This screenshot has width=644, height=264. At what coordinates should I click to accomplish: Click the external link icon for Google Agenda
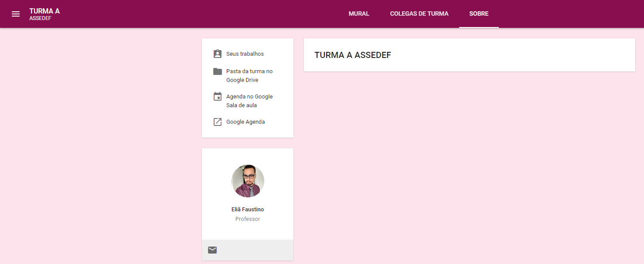(x=217, y=122)
